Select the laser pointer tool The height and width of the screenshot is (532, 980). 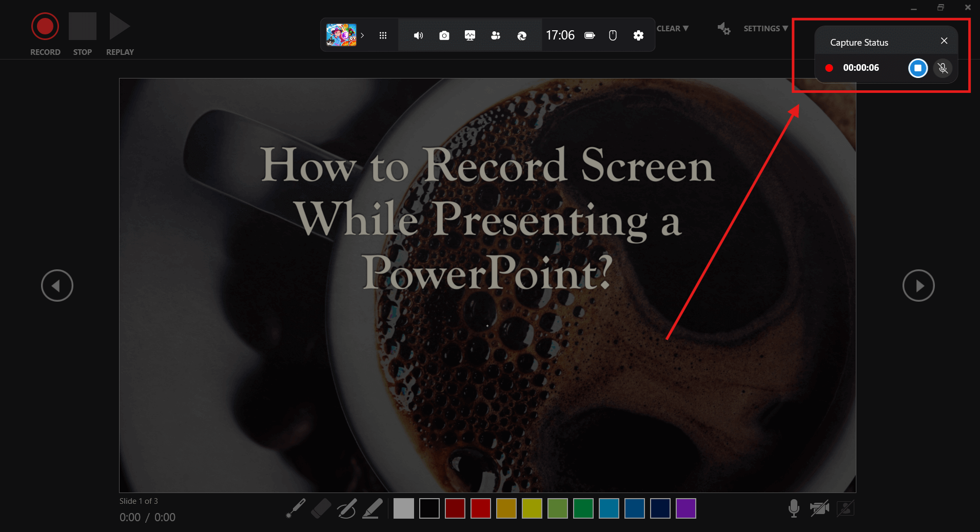pyautogui.click(x=296, y=508)
